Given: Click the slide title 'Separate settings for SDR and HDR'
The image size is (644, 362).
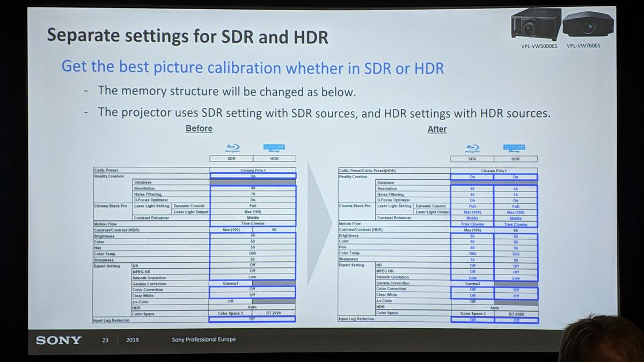Looking at the screenshot, I should 187,36.
